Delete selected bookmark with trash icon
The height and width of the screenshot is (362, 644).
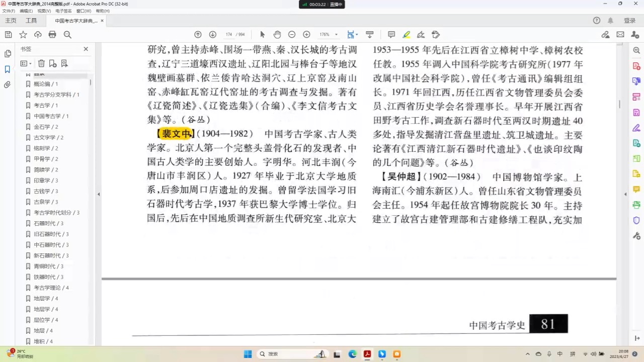pos(41,63)
